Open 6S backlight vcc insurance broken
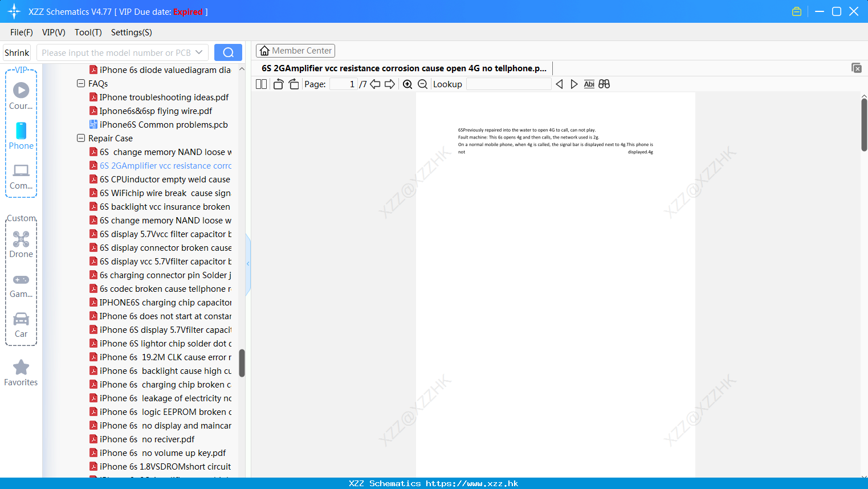 pyautogui.click(x=160, y=207)
